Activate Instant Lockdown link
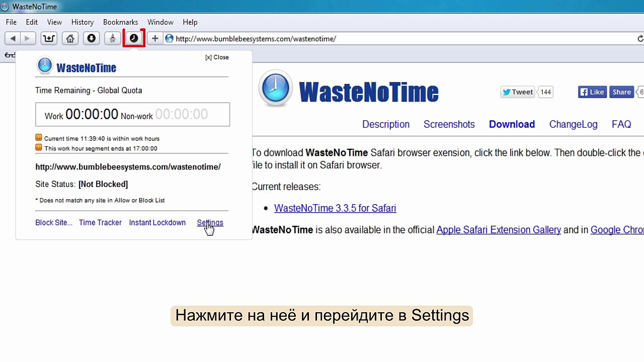The height and width of the screenshot is (362, 644). 157,223
